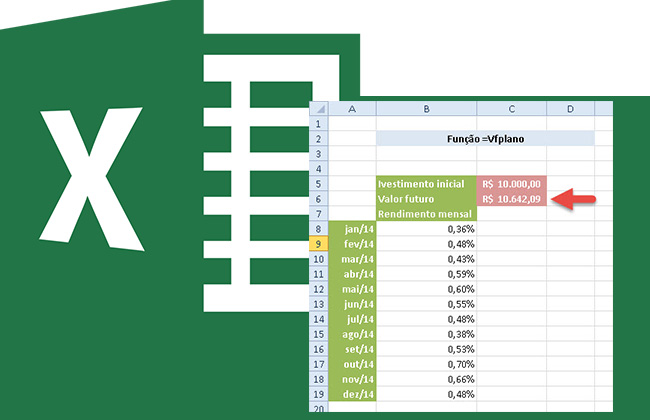
Task: Select the 0,43% value for mar/14
Action: pyautogui.click(x=427, y=259)
